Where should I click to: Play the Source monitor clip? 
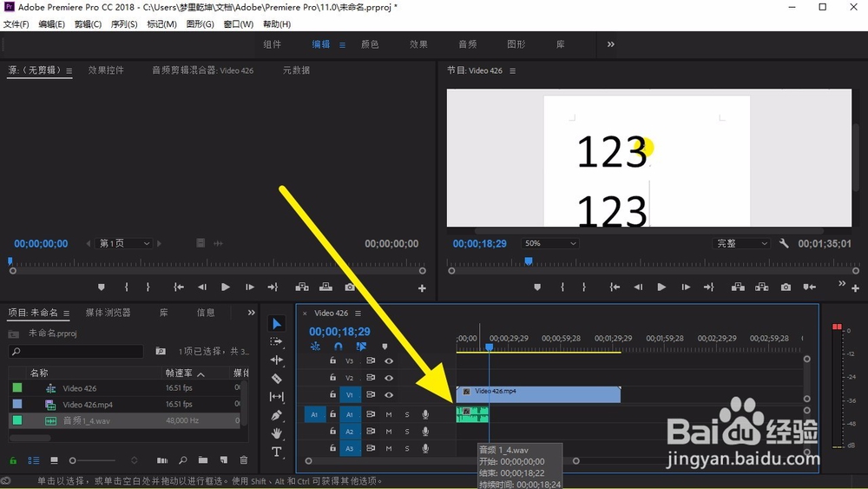(x=226, y=287)
